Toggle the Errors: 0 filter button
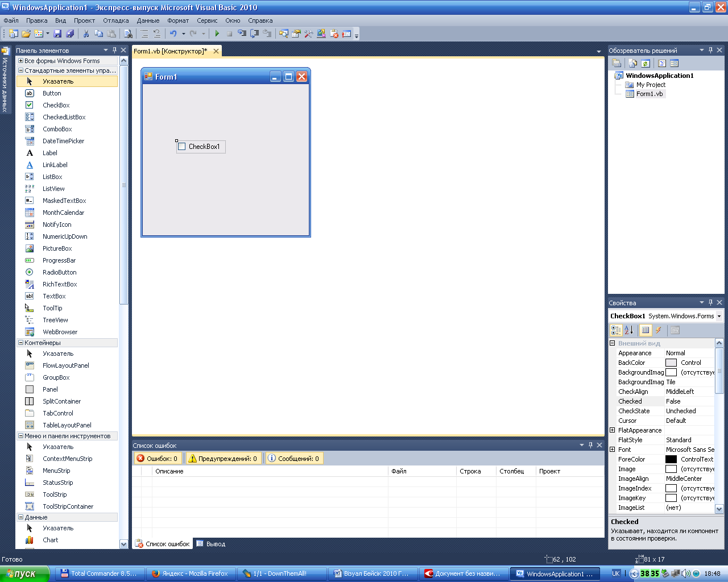Viewport: 728px width, 582px height. click(157, 459)
